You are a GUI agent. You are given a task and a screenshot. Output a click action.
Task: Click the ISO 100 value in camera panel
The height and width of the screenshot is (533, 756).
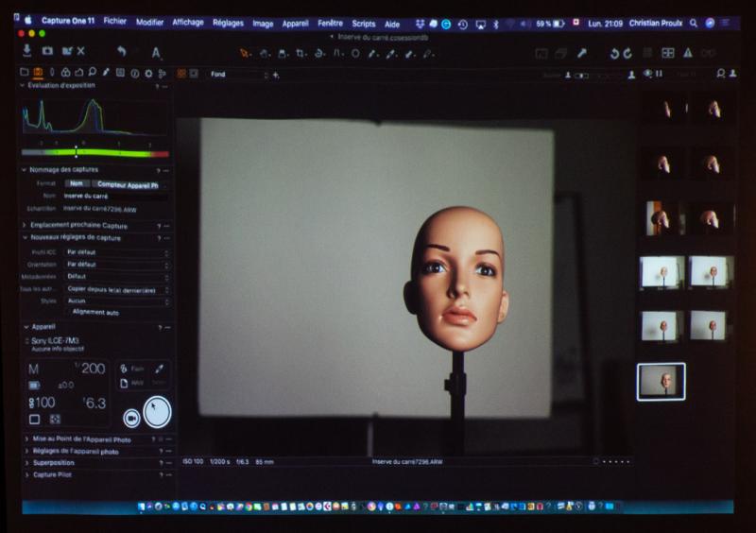44,403
